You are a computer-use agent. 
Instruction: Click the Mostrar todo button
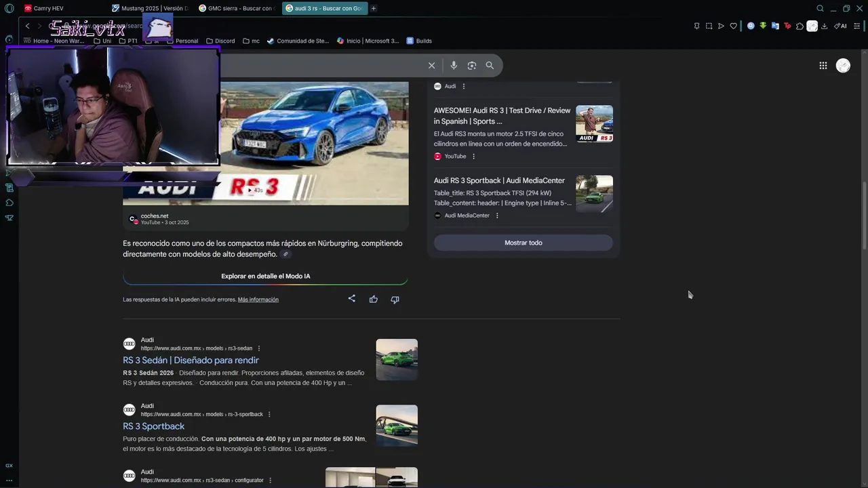click(524, 243)
